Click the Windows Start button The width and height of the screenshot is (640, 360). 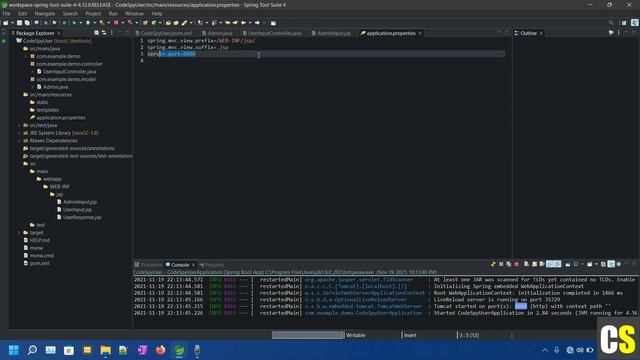pos(14,350)
